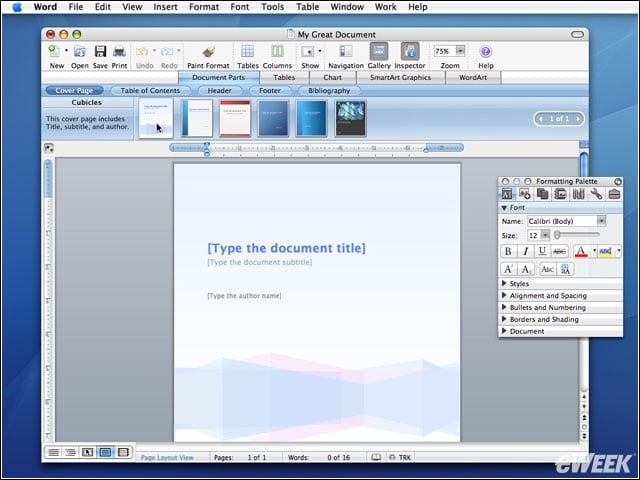
Task: Switch to the SmartArt Graphics tab
Action: pos(400,77)
